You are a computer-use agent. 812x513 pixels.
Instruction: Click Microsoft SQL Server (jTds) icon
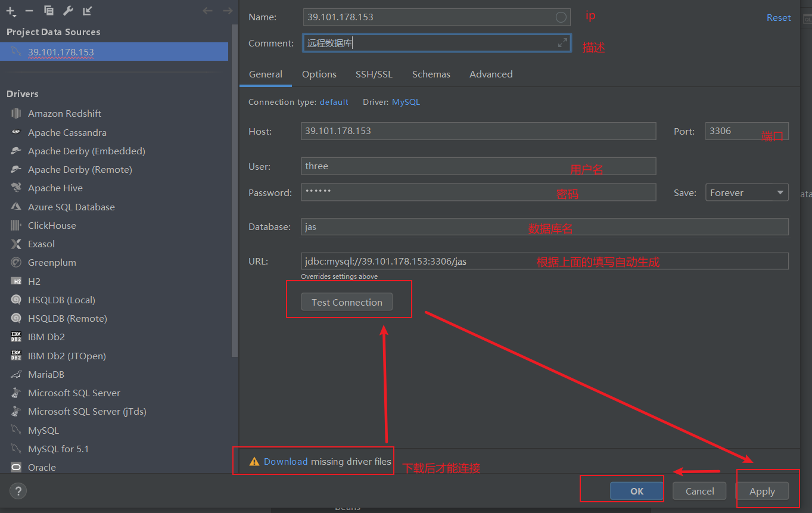coord(16,411)
